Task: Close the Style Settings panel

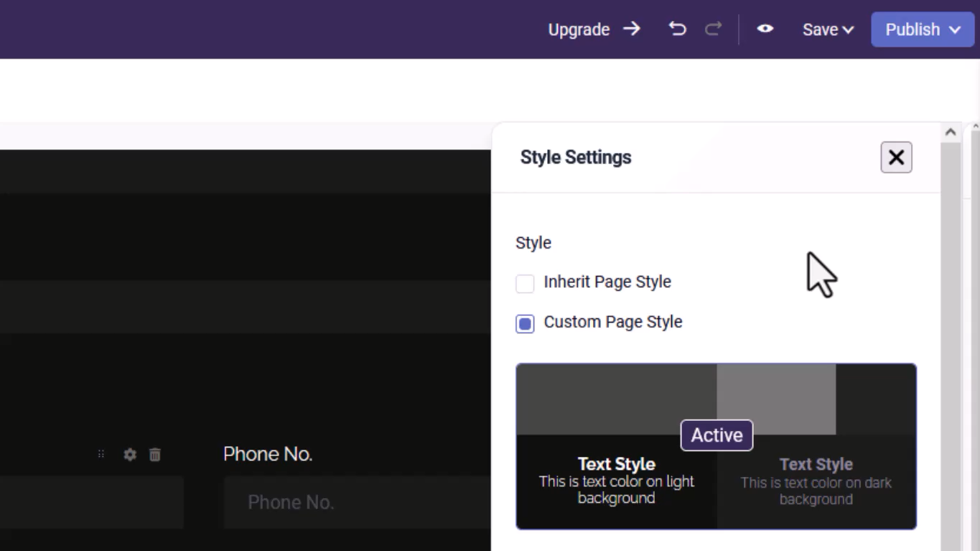Action: pyautogui.click(x=896, y=157)
